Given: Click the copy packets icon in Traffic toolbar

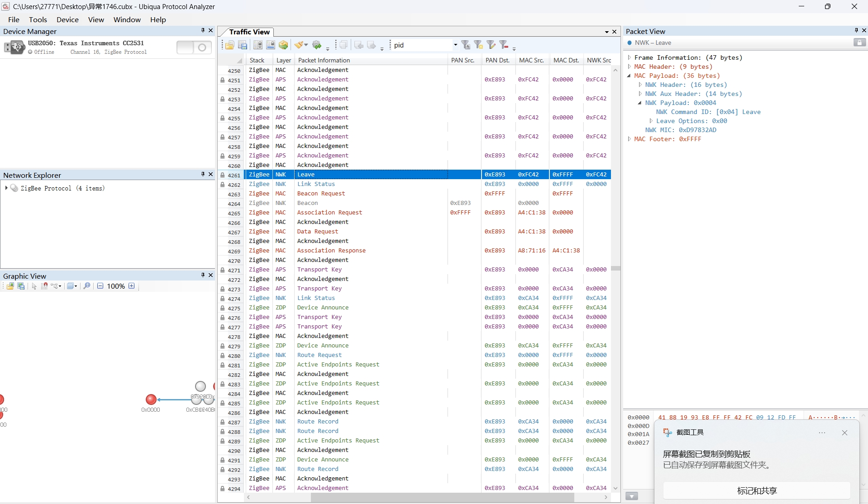Looking at the screenshot, I should (343, 45).
